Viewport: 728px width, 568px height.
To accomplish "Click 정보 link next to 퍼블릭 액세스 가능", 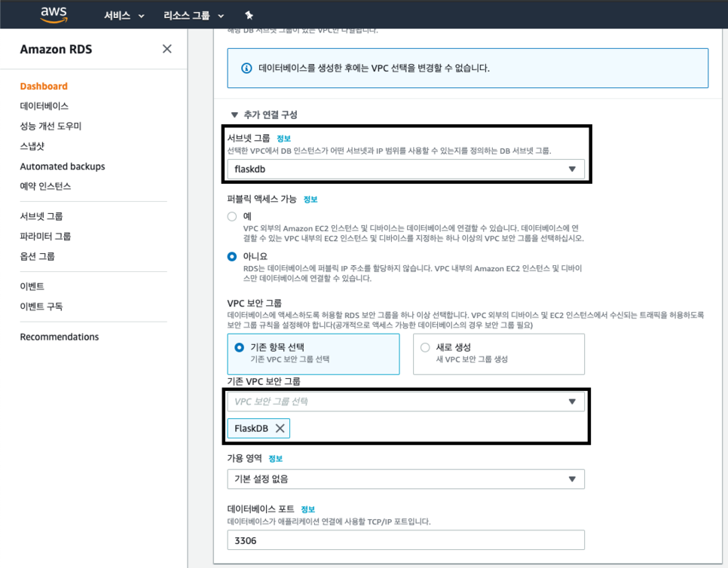I will click(x=310, y=200).
